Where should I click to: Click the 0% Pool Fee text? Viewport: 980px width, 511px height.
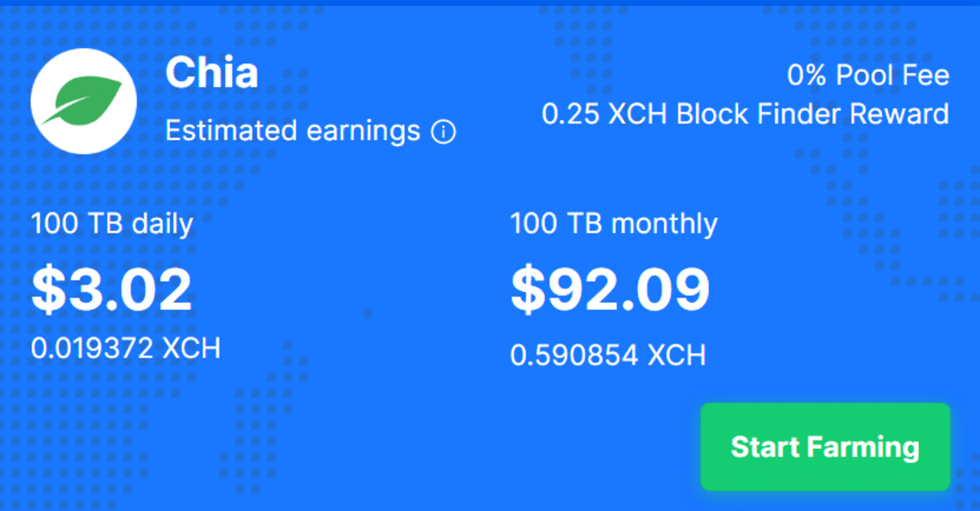pyautogui.click(x=867, y=75)
